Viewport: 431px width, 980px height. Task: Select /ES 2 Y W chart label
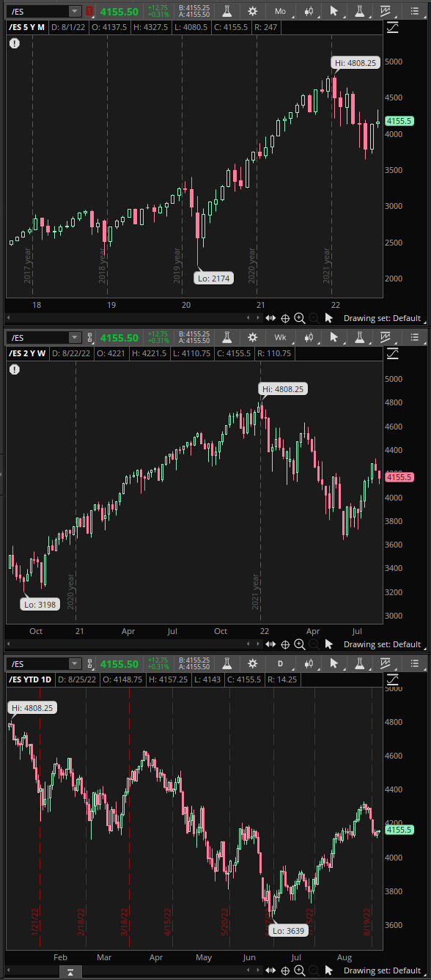(29, 353)
